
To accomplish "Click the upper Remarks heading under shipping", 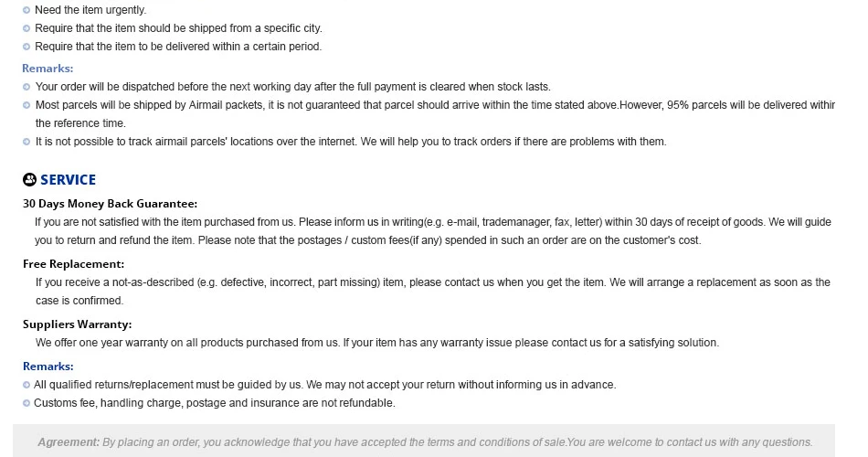I will click(48, 69).
